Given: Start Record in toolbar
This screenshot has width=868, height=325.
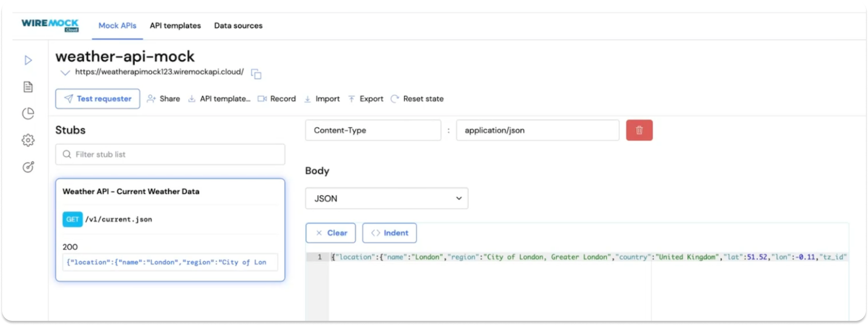Looking at the screenshot, I should [x=277, y=99].
